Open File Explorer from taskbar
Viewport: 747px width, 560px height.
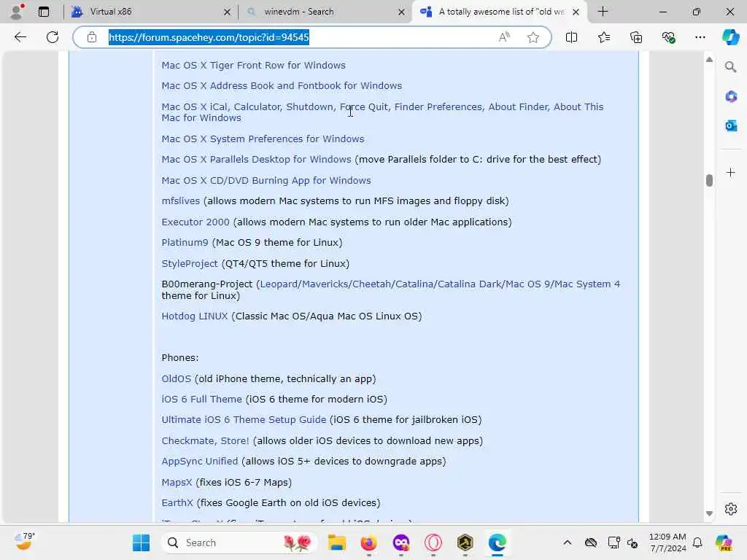[336, 542]
